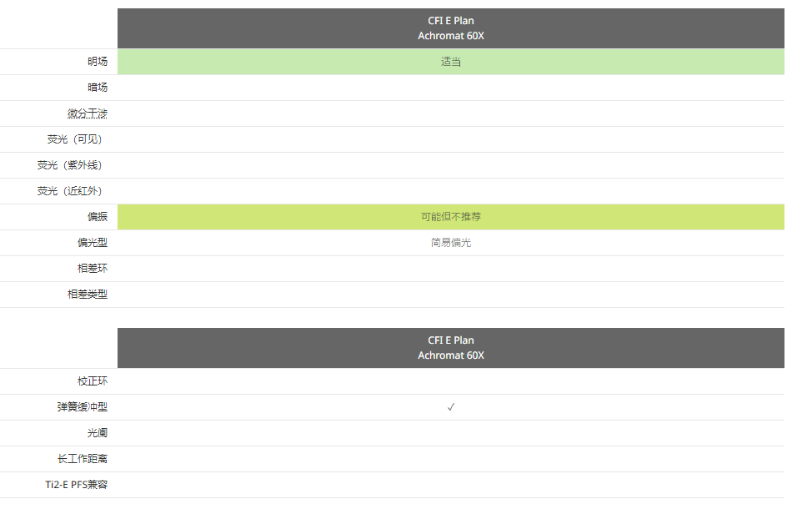Viewport: 812px width, 514px height.
Task: Click the 偏光型 row label
Action: click(93, 243)
